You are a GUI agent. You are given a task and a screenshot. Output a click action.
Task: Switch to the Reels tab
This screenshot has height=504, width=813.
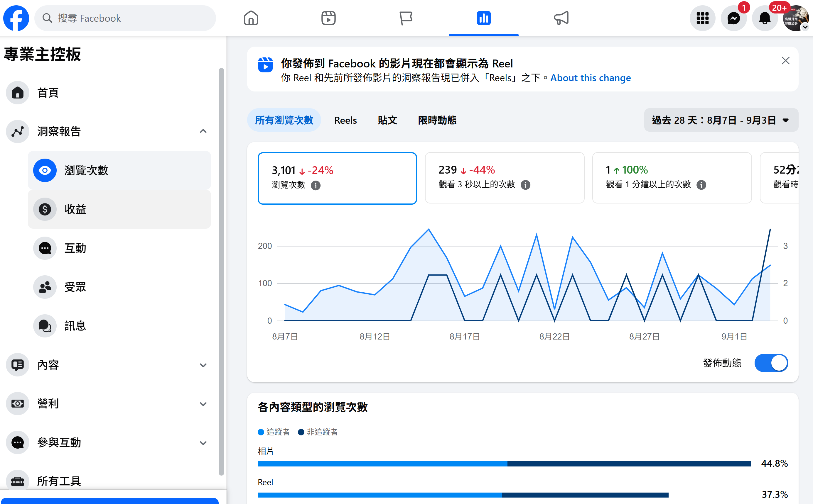pyautogui.click(x=345, y=120)
